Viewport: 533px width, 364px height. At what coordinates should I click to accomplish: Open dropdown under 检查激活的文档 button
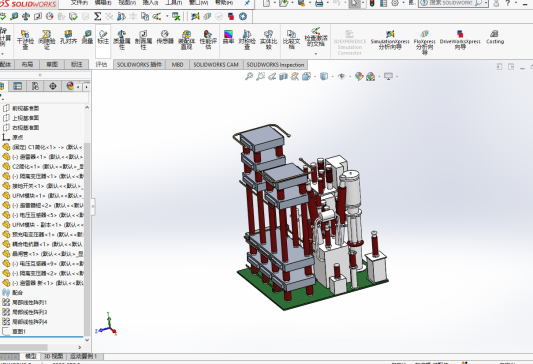(x=315, y=54)
